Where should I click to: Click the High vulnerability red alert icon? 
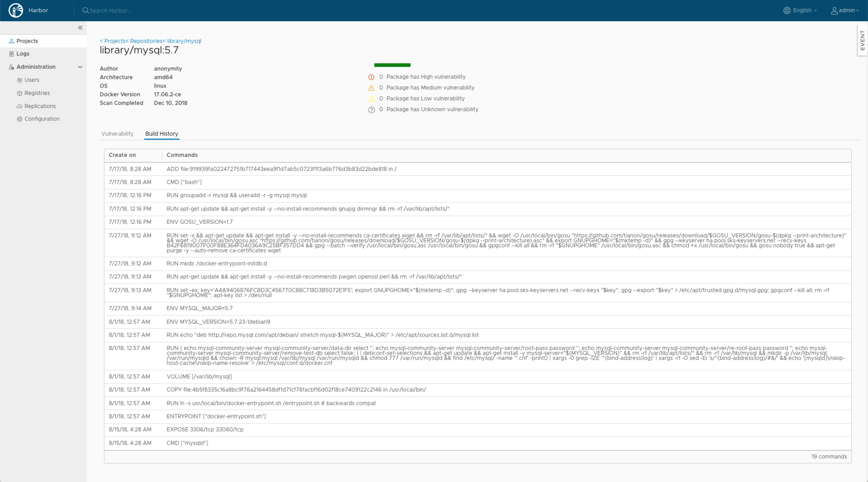371,77
